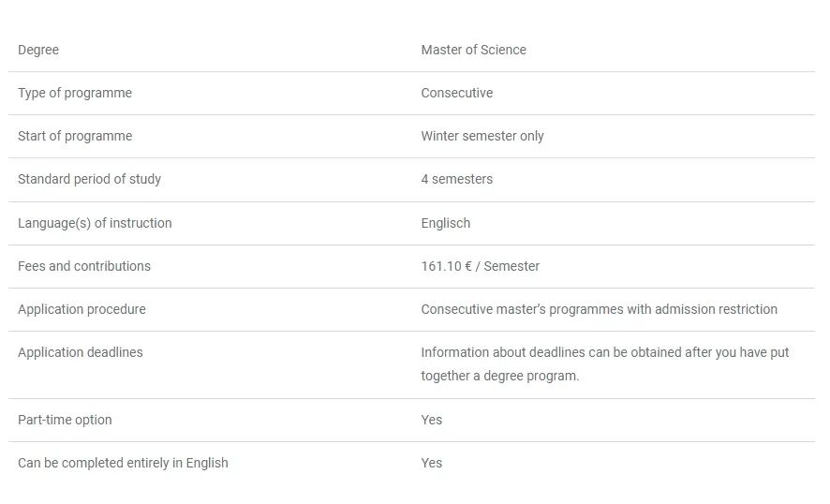This screenshot has height=504, width=830.
Task: Click the 'Start of programme' label
Action: click(x=75, y=136)
